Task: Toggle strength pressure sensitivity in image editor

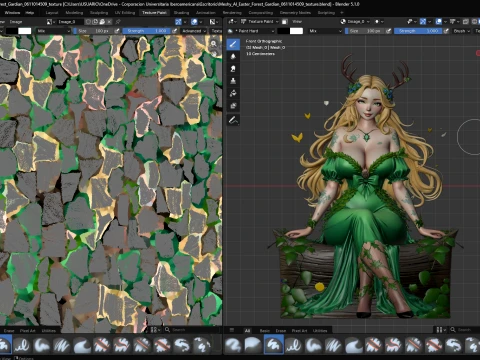Action: coord(174,31)
